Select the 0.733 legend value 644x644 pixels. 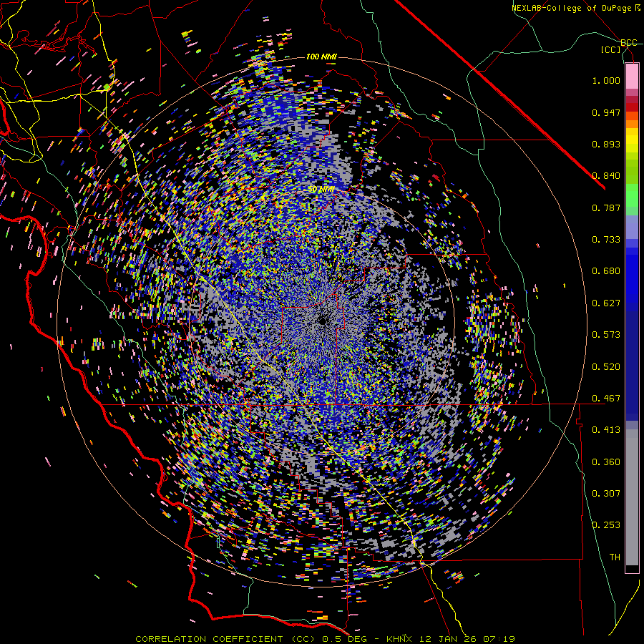point(606,240)
